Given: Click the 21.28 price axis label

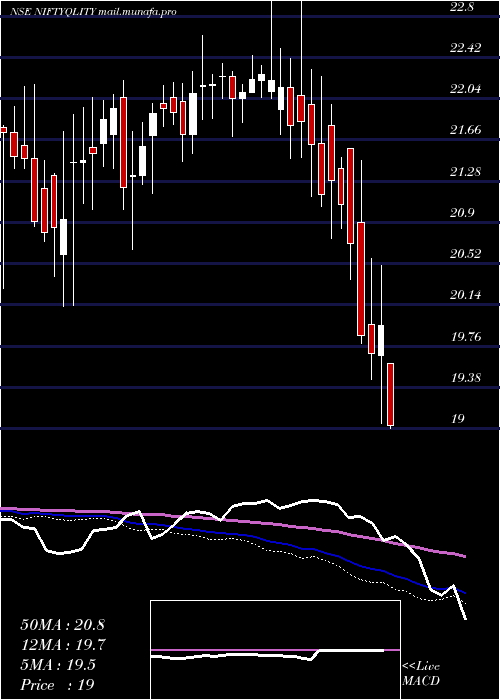Looking at the screenshot, I should tap(465, 171).
